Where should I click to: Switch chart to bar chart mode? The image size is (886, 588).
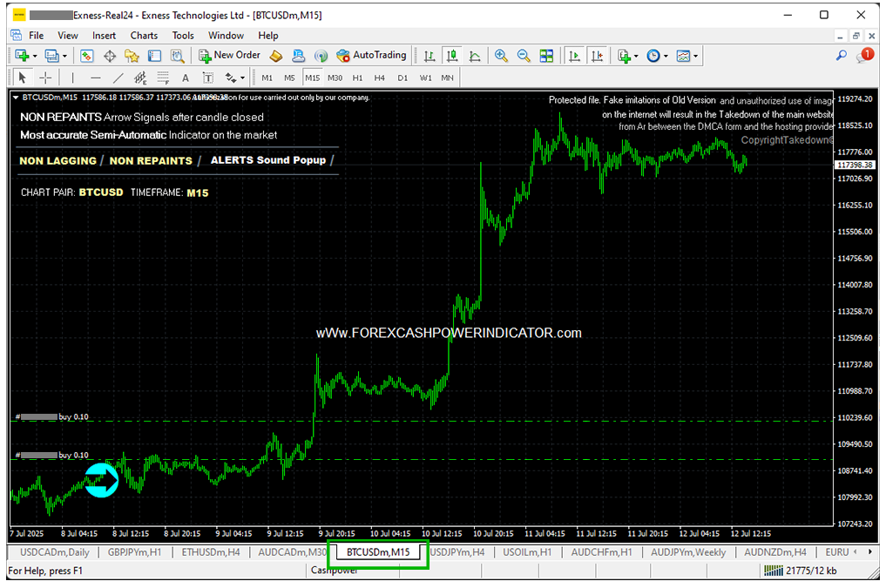pyautogui.click(x=429, y=56)
